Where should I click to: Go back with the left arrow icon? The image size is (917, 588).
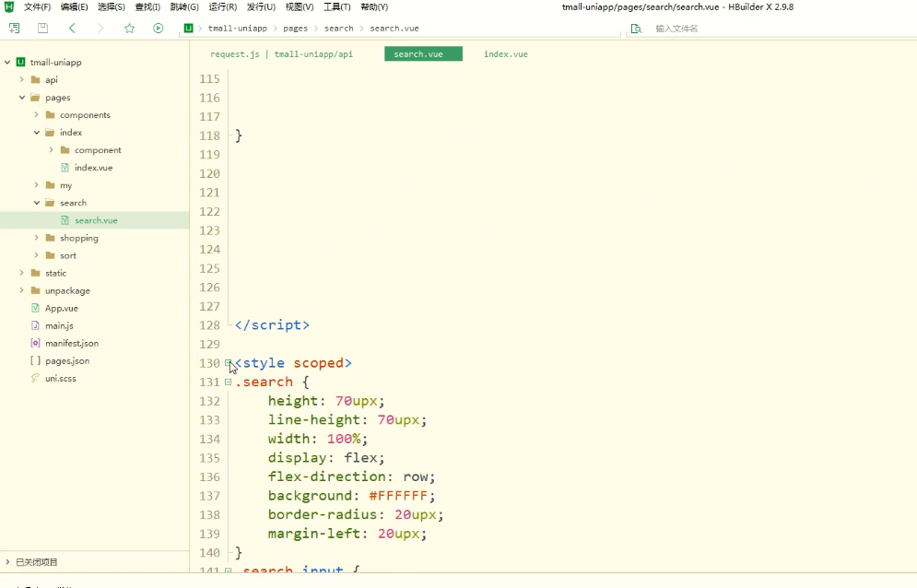[x=72, y=28]
